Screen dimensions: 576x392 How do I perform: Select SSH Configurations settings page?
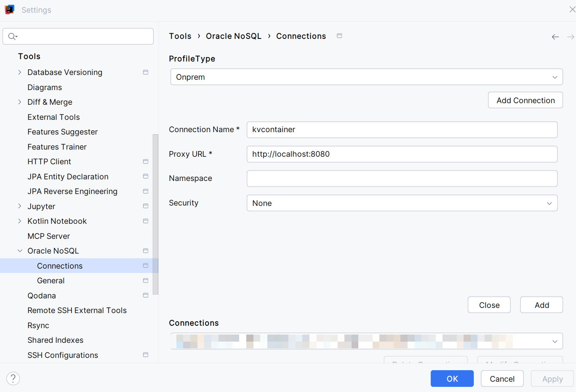tap(63, 355)
